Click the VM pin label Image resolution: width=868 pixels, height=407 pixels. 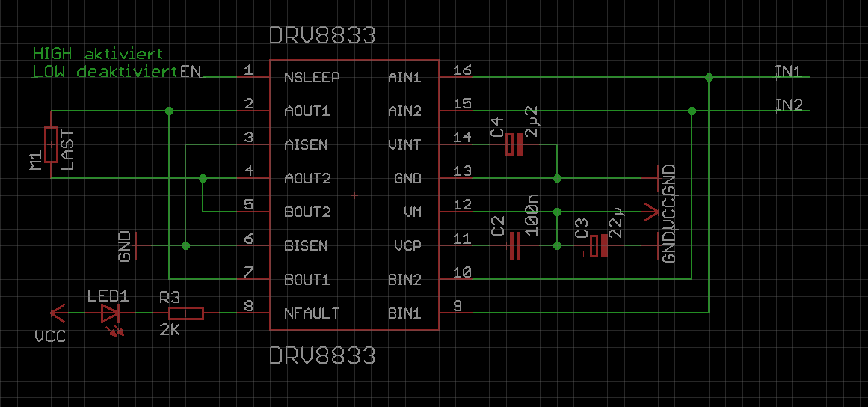click(413, 212)
